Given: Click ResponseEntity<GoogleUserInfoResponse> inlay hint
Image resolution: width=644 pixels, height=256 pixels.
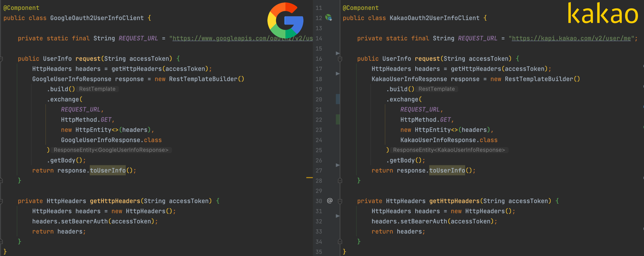Looking at the screenshot, I should [x=111, y=150].
